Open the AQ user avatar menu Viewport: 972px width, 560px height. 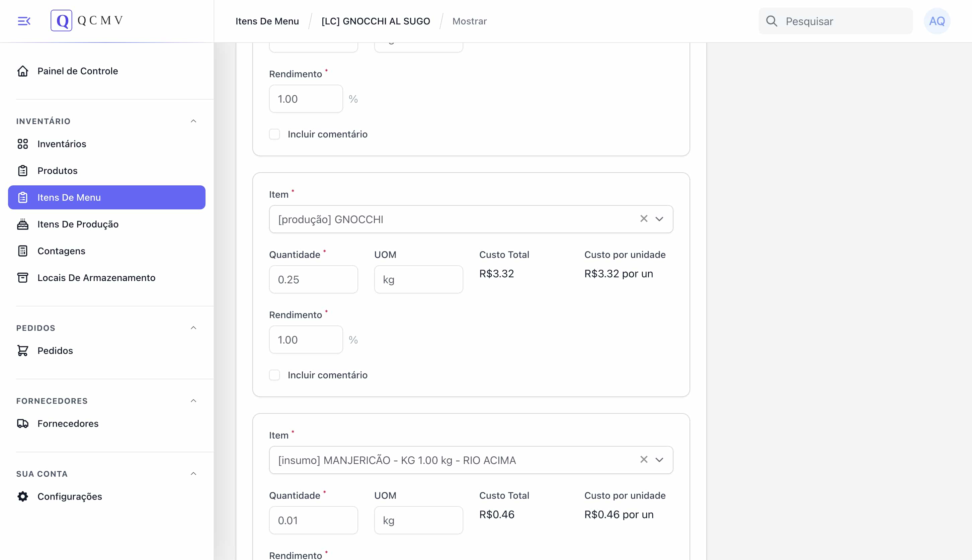[937, 21]
